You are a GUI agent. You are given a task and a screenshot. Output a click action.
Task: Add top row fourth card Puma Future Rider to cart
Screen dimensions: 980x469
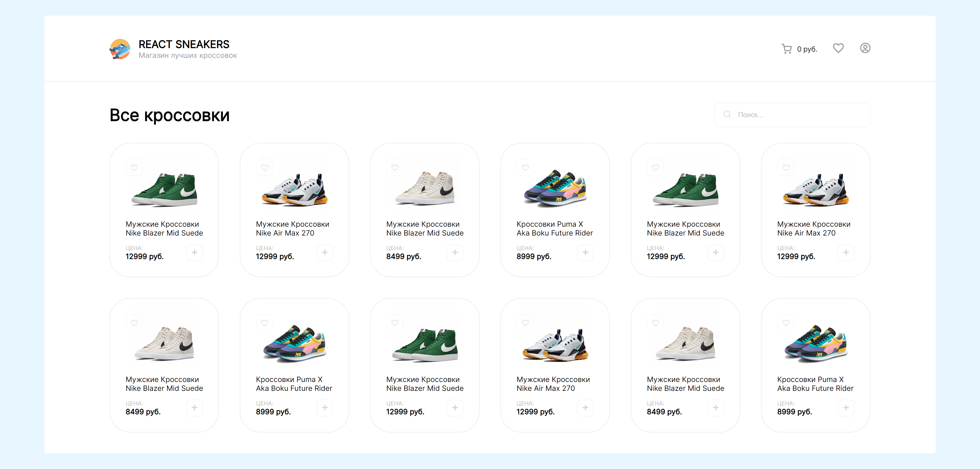585,252
